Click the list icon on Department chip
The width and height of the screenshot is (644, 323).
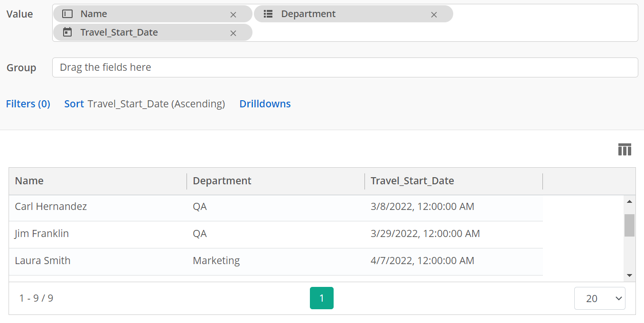pyautogui.click(x=268, y=14)
